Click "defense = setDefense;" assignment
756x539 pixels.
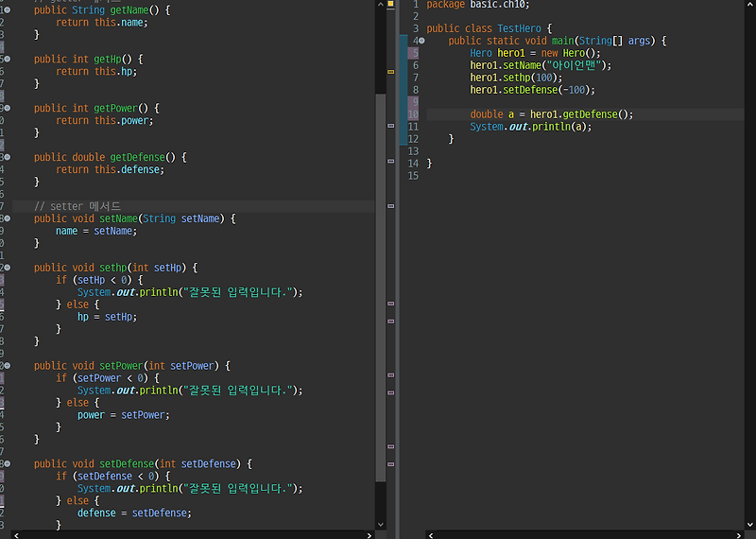134,513
